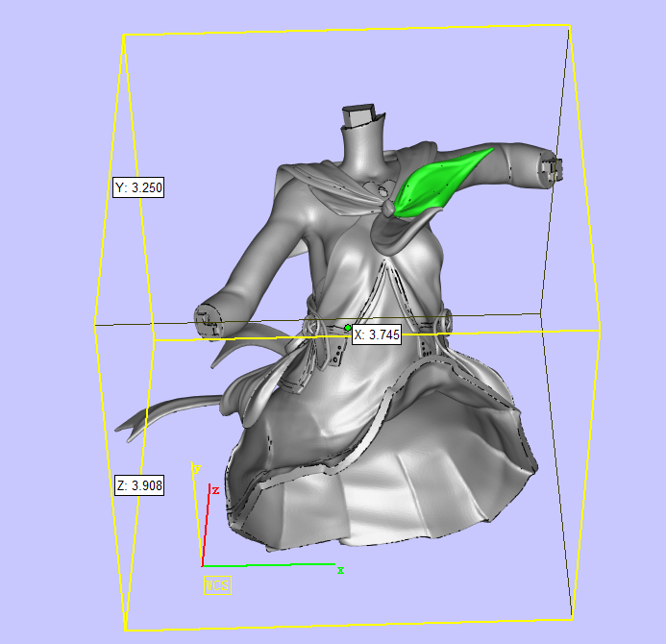Click the X: 3.745 dimension label
This screenshot has width=666, height=644.
(377, 334)
